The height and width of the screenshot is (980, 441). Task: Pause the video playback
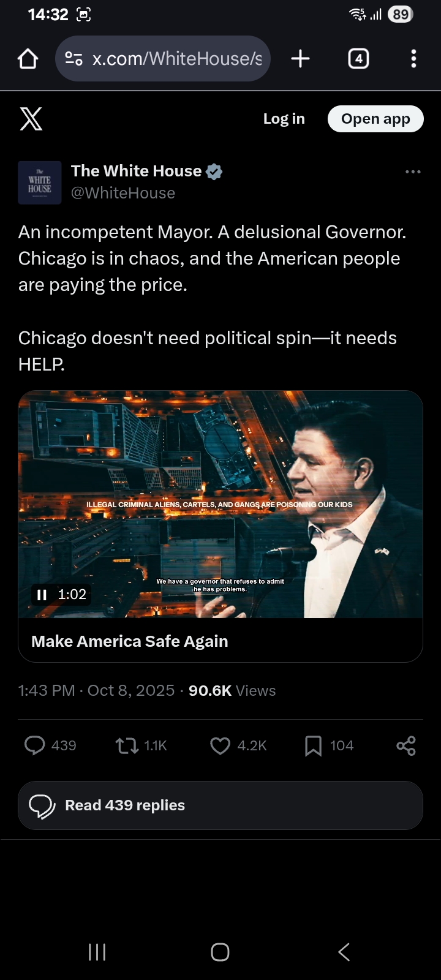click(x=42, y=595)
